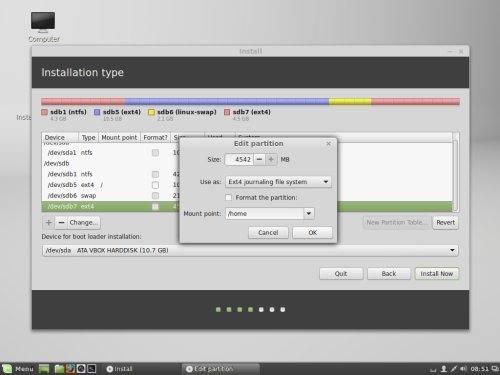Click the sdb1 (ntfs) legend swatch
The image size is (500, 375).
pyautogui.click(x=44, y=112)
